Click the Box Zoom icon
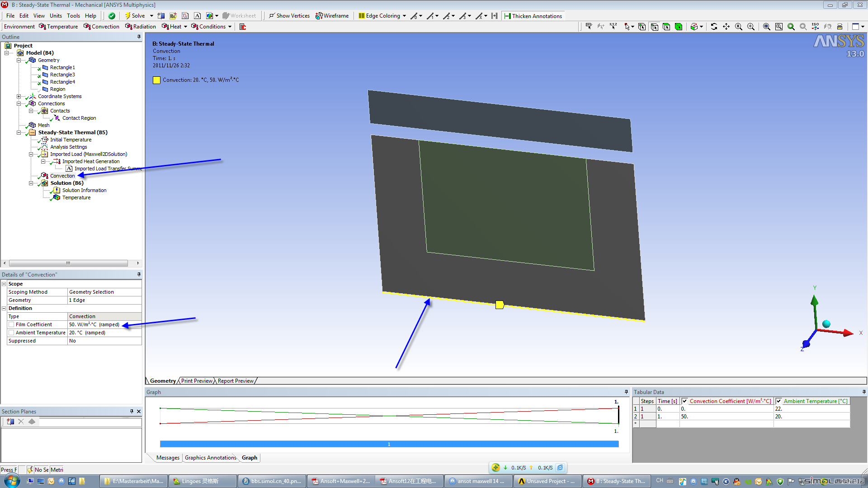Viewport: 868px width, 488px height. click(x=751, y=27)
